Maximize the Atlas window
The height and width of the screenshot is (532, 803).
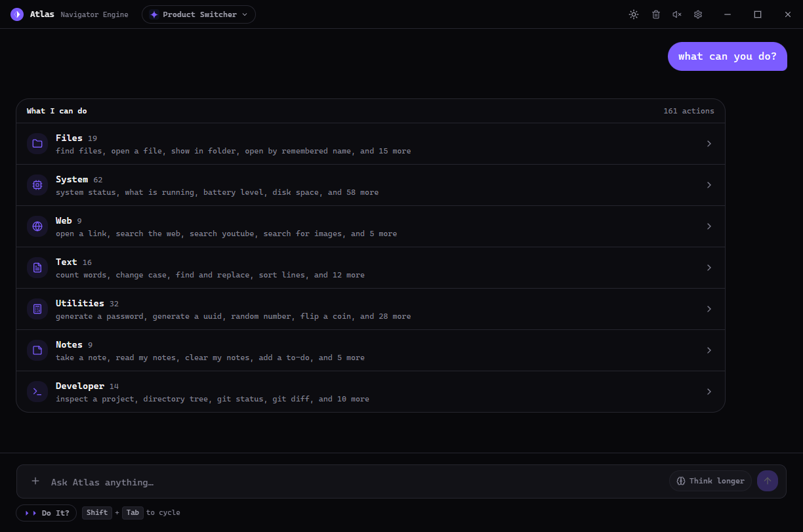click(x=758, y=14)
